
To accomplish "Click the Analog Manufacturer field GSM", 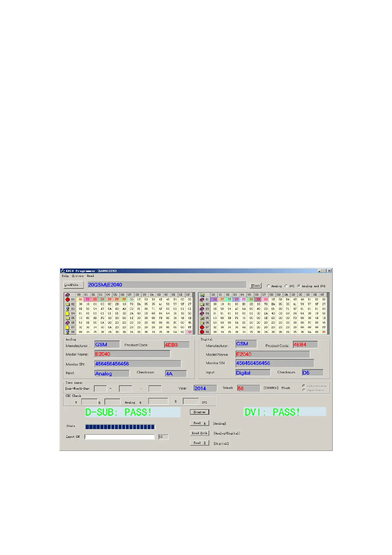I will [x=107, y=344].
